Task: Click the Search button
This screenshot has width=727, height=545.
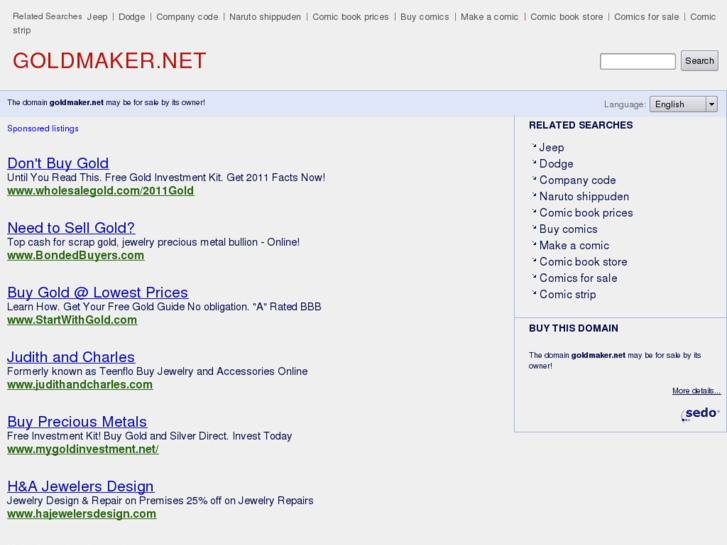Action: tap(699, 61)
